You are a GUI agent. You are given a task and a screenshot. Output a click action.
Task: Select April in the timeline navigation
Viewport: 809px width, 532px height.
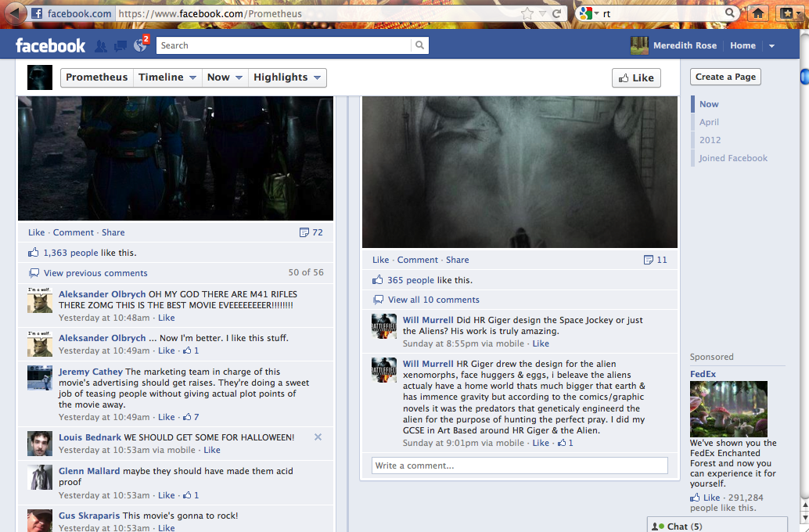coord(709,122)
